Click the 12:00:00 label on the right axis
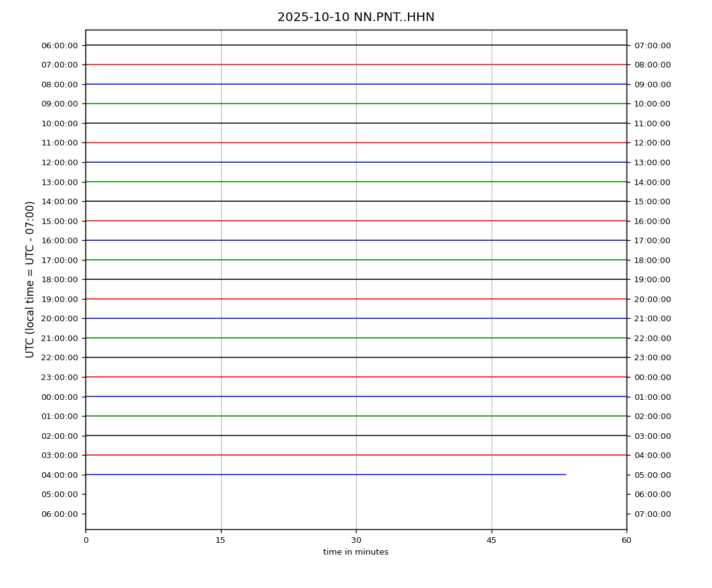This screenshot has width=712, height=588. click(652, 143)
